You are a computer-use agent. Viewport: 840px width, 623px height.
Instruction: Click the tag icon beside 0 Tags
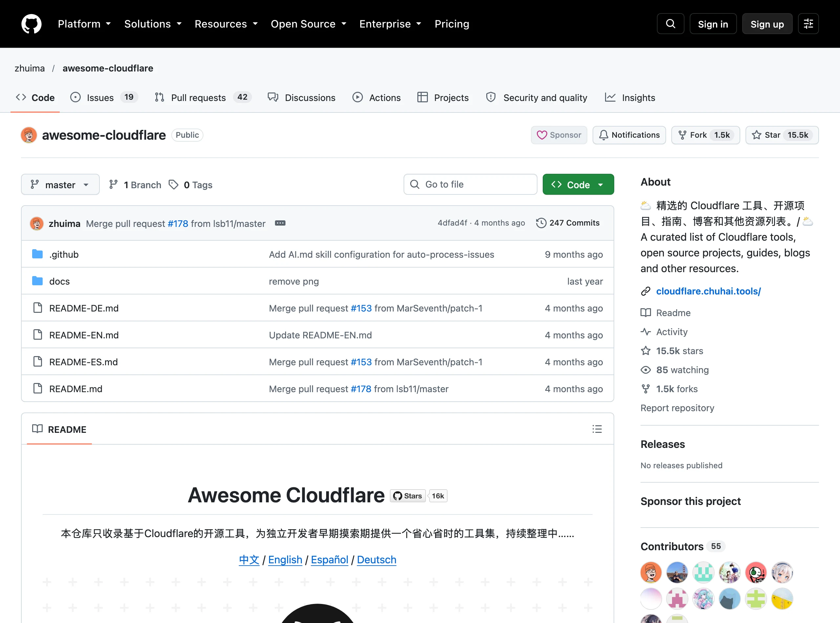click(173, 184)
